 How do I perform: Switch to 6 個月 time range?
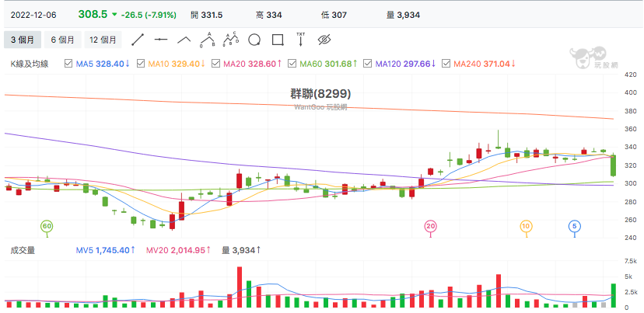(63, 40)
